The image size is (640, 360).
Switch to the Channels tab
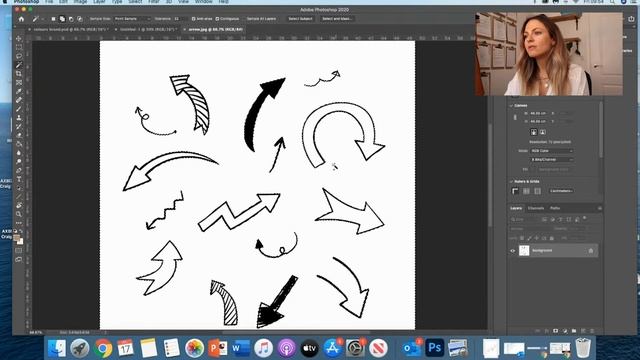point(536,209)
